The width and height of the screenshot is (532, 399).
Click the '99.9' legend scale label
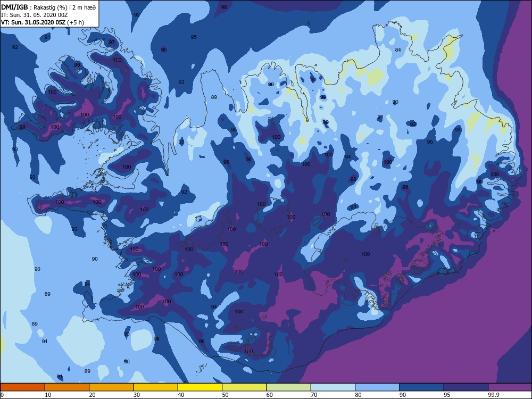click(x=493, y=395)
